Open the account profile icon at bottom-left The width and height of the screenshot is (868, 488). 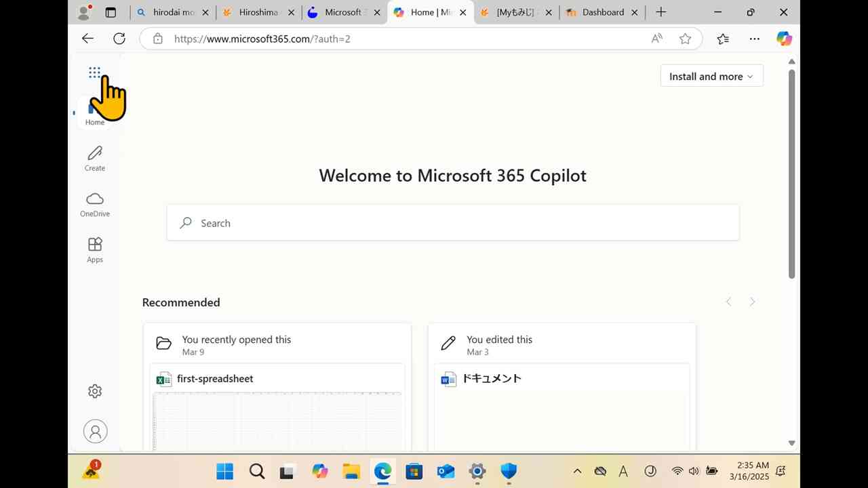click(x=95, y=431)
